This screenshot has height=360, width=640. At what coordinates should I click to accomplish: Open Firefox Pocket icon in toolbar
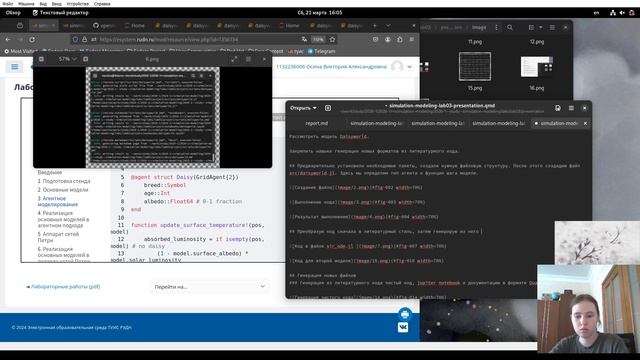point(376,40)
